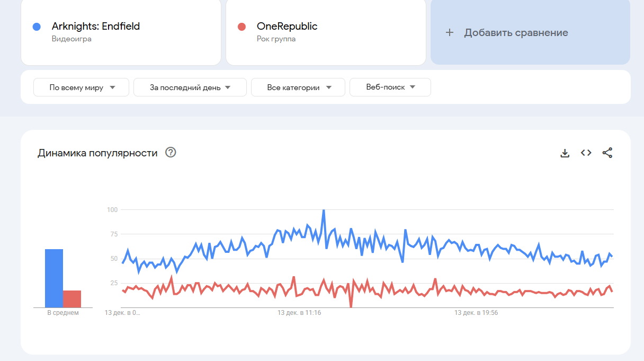Click the embed code icon

click(x=586, y=153)
